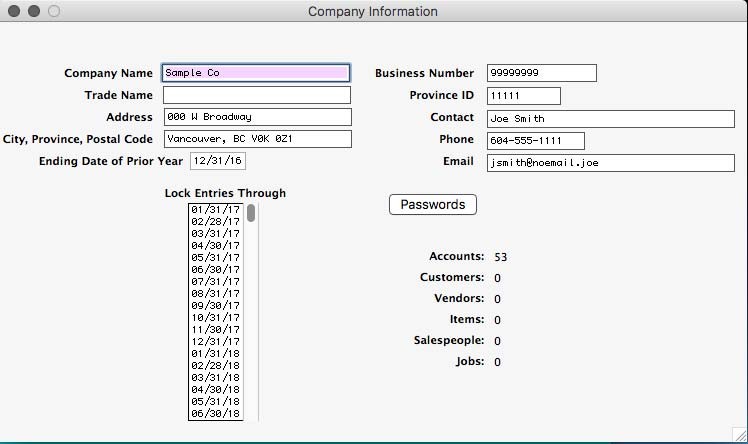Click the Ending Date of Prior Year field
Image resolution: width=748 pixels, height=444 pixels.
pyautogui.click(x=217, y=161)
